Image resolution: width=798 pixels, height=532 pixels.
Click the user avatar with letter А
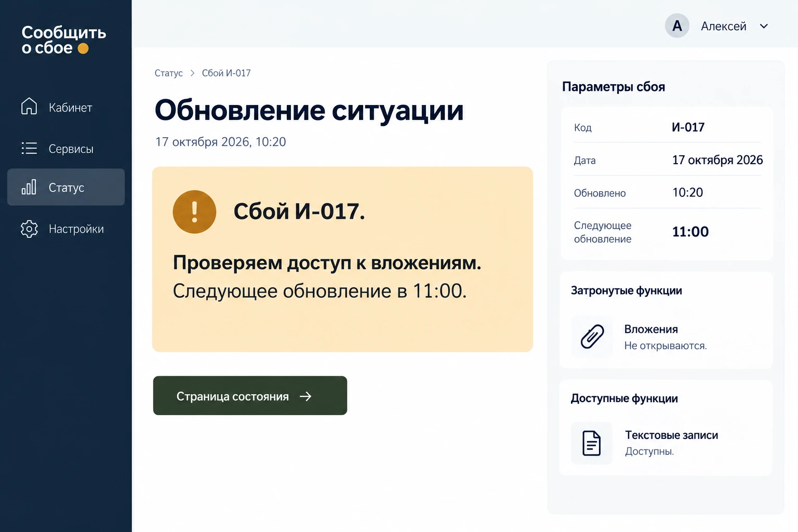[677, 25]
